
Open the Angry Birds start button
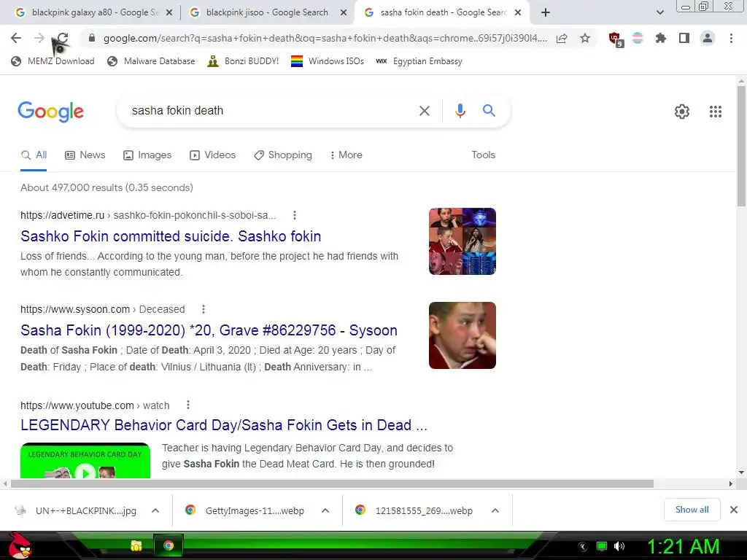20,545
